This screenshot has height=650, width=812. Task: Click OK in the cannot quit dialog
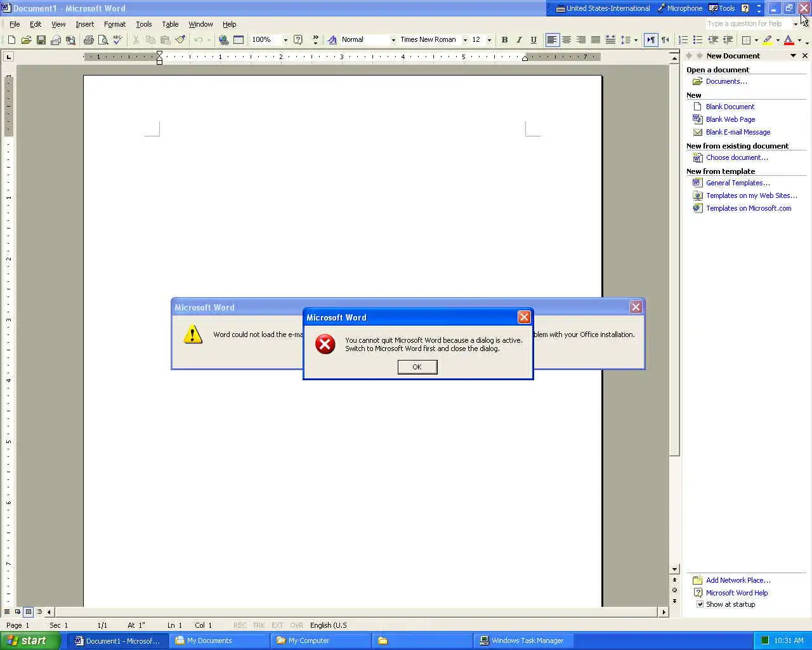click(417, 367)
